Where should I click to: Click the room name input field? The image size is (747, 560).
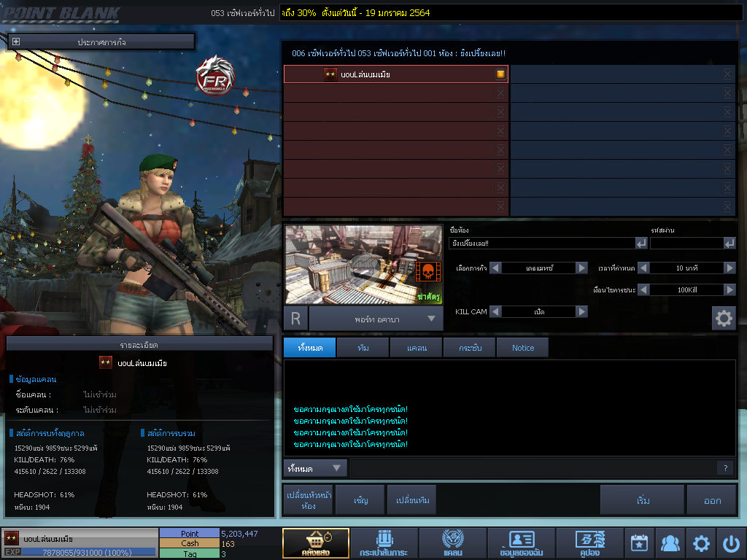(x=542, y=244)
